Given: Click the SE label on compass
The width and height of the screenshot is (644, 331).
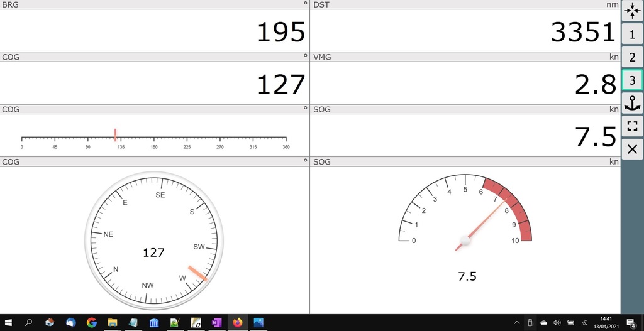Looking at the screenshot, I should point(160,195).
